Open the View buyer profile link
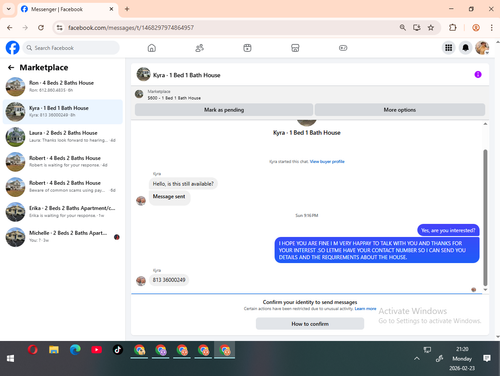 coord(327,161)
